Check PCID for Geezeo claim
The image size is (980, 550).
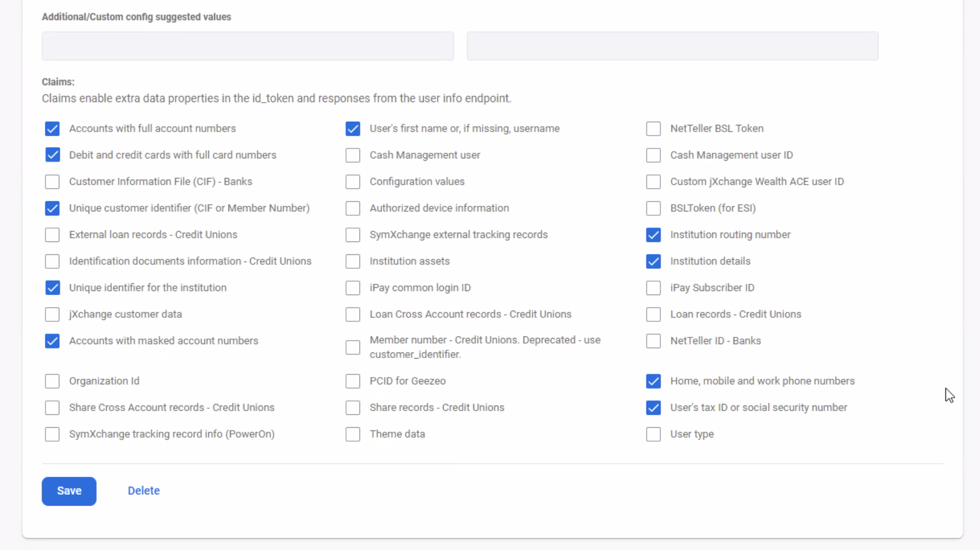[x=353, y=381]
